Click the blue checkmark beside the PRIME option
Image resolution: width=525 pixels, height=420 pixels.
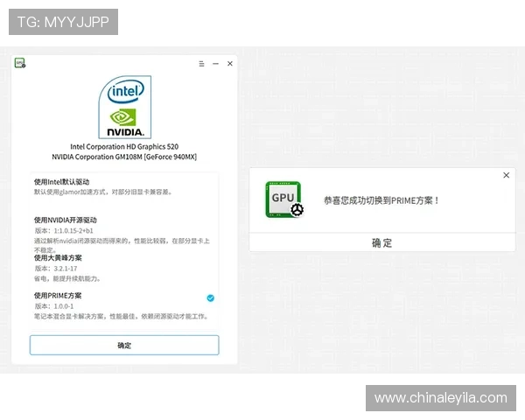(211, 298)
